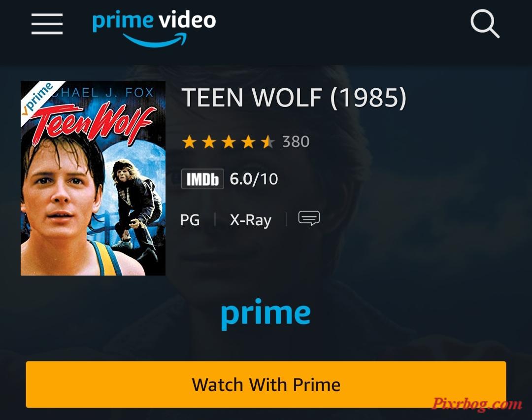The height and width of the screenshot is (420, 532).
Task: Open the 380 customer reviews count
Action: pos(296,141)
